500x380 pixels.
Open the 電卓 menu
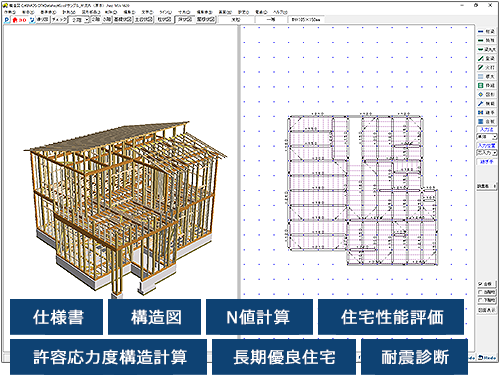point(261,12)
